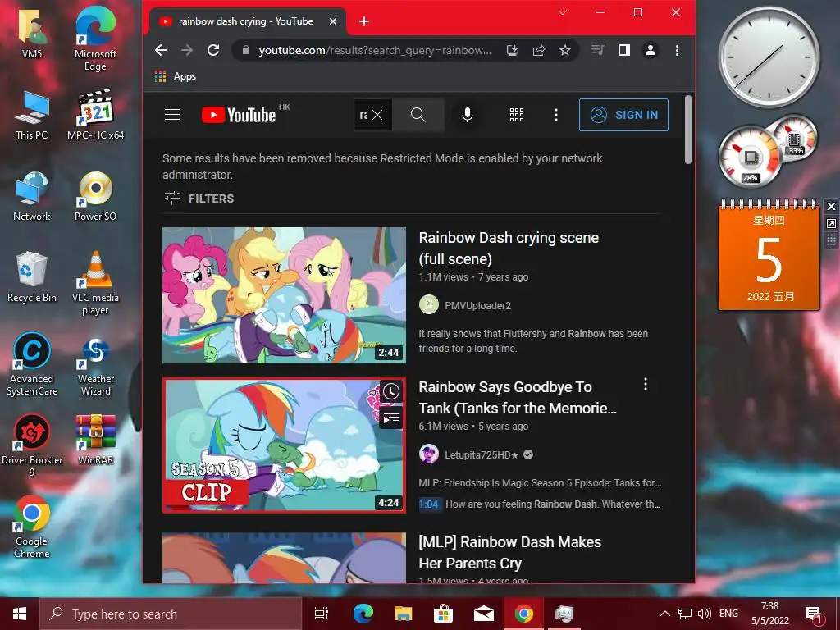Visit the Letupita725HD channel
This screenshot has width=840, height=630.
click(481, 454)
